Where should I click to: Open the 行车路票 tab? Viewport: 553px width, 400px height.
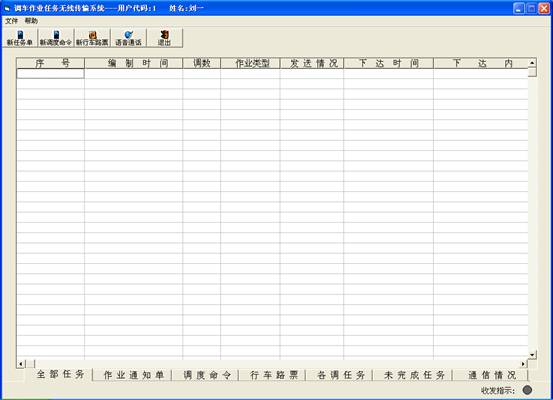[274, 375]
